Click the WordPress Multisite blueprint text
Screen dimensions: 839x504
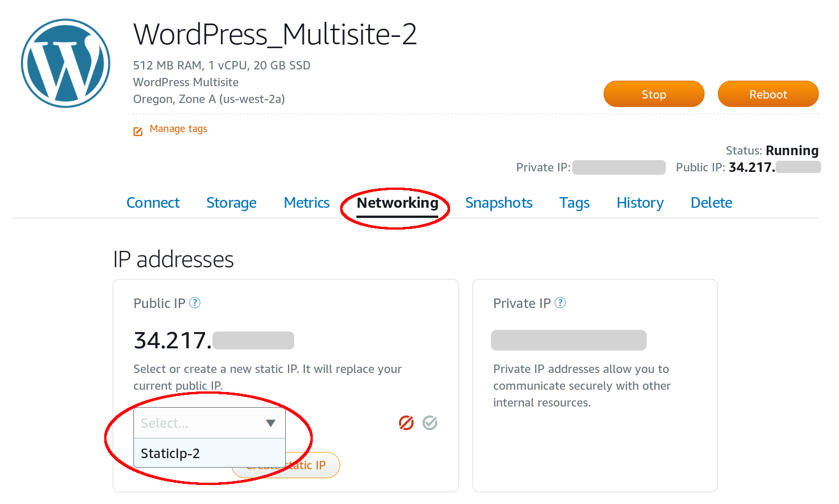pyautogui.click(x=186, y=82)
